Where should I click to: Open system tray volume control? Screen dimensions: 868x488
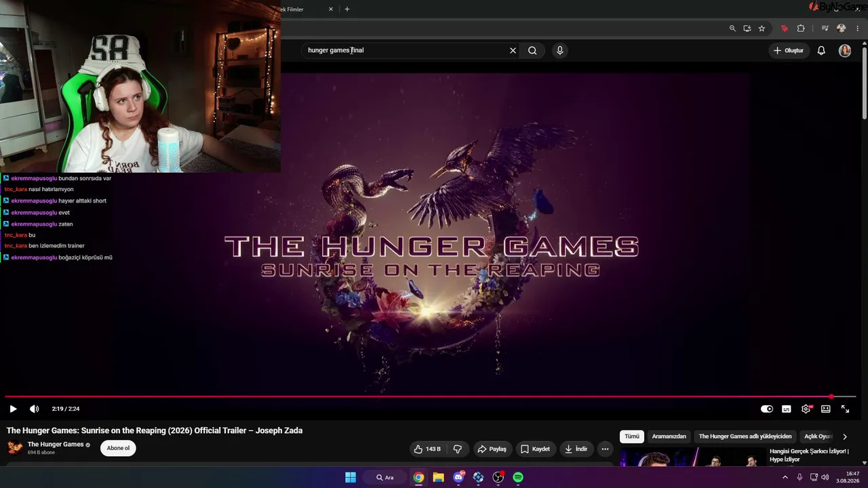pyautogui.click(x=825, y=477)
